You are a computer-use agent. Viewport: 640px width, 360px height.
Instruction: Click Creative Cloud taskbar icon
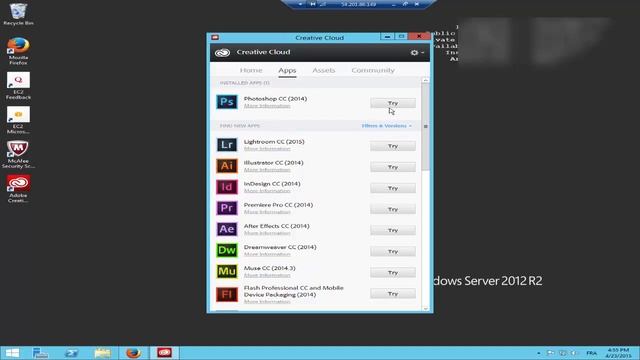coord(164,353)
